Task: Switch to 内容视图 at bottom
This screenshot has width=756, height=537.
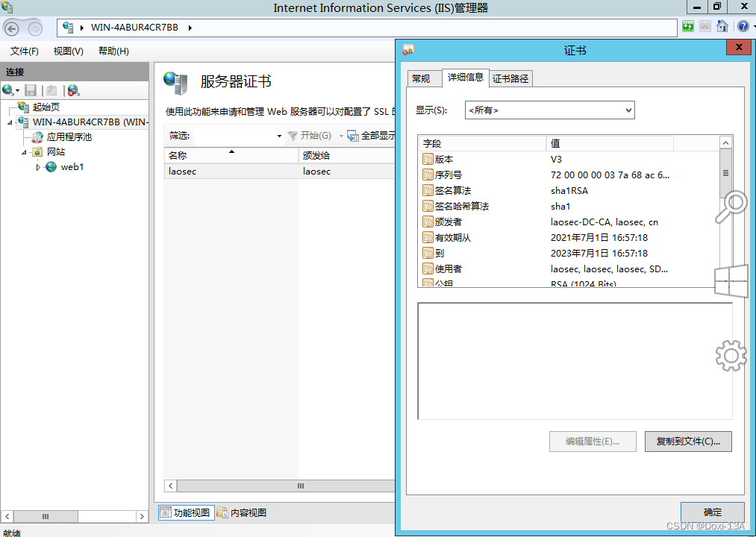Action: pyautogui.click(x=242, y=512)
